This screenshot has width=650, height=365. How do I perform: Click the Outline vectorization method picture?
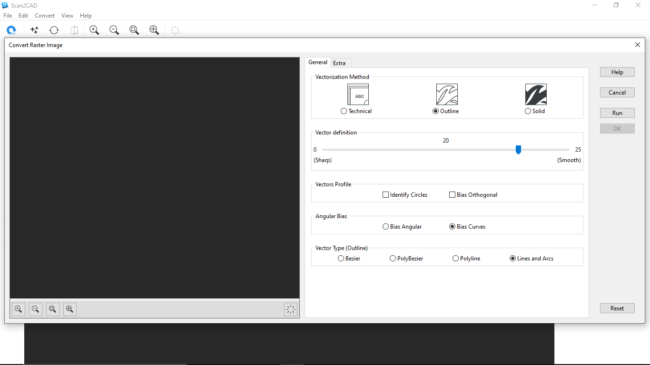(447, 94)
